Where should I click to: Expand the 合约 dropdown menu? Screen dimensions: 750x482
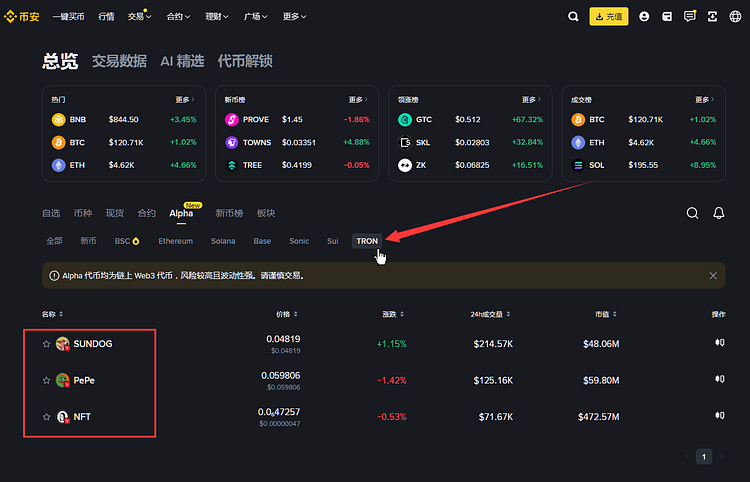pos(178,17)
